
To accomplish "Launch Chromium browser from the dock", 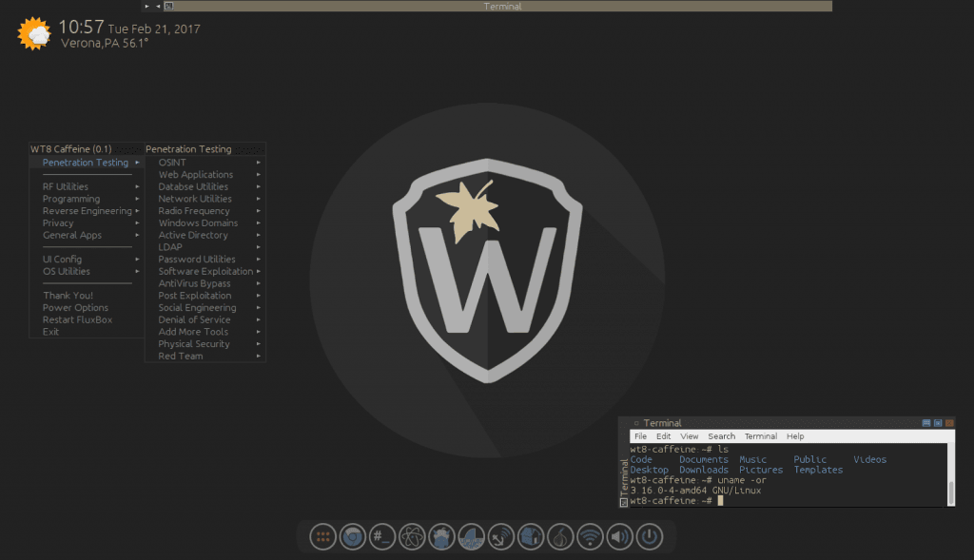I will coord(353,537).
